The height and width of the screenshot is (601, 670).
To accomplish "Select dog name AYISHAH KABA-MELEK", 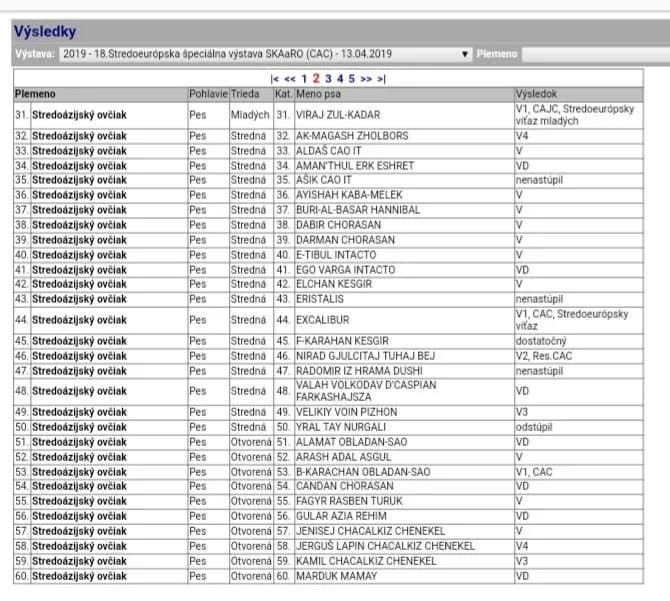I will pyautogui.click(x=349, y=195).
